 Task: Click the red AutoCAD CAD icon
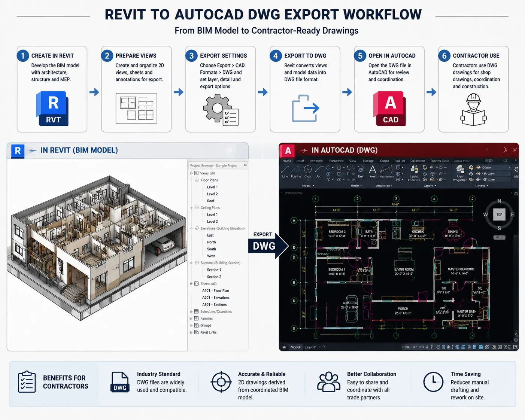pyautogui.click(x=389, y=109)
